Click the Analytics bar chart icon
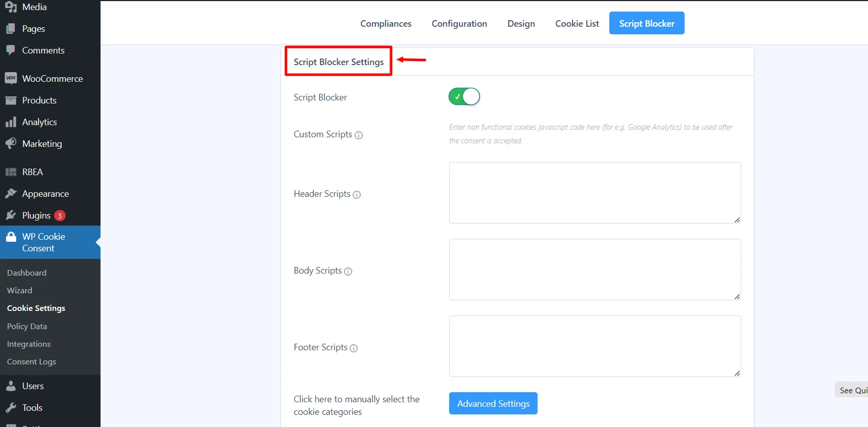The width and height of the screenshot is (868, 427). click(11, 122)
